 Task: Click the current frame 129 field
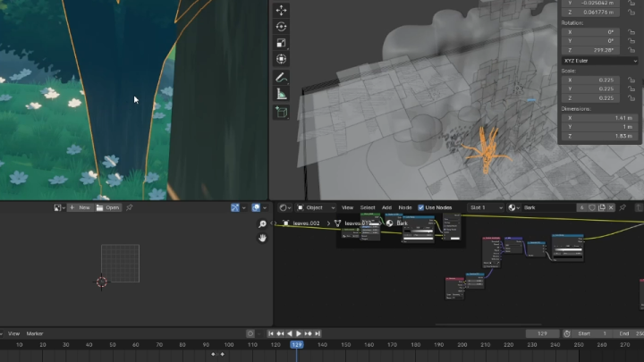pos(542,333)
